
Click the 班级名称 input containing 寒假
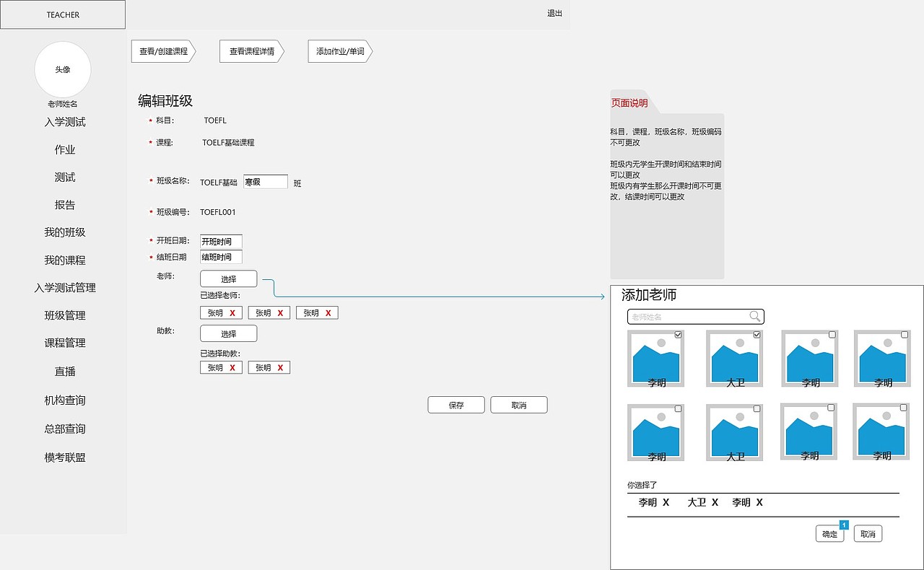click(266, 182)
